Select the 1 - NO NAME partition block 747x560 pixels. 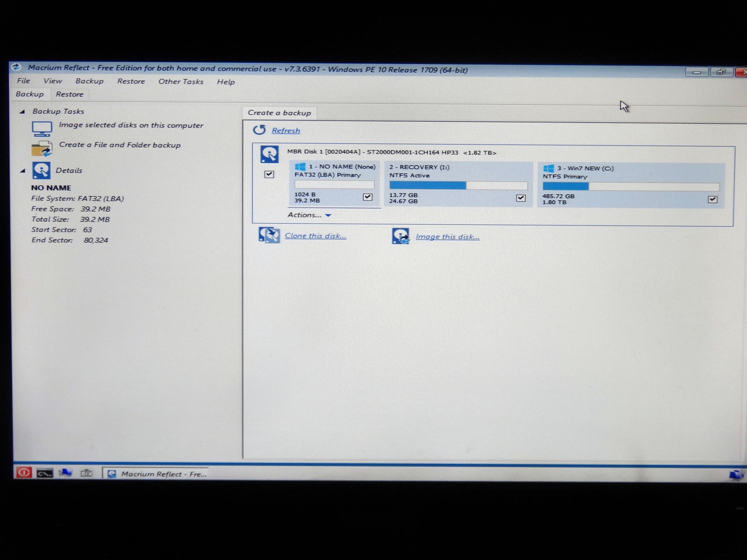335,183
